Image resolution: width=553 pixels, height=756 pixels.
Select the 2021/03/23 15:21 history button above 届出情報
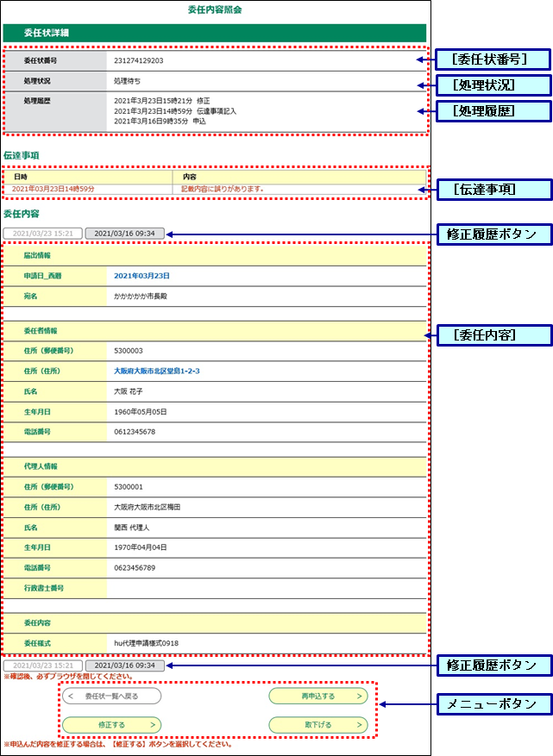pos(43,234)
